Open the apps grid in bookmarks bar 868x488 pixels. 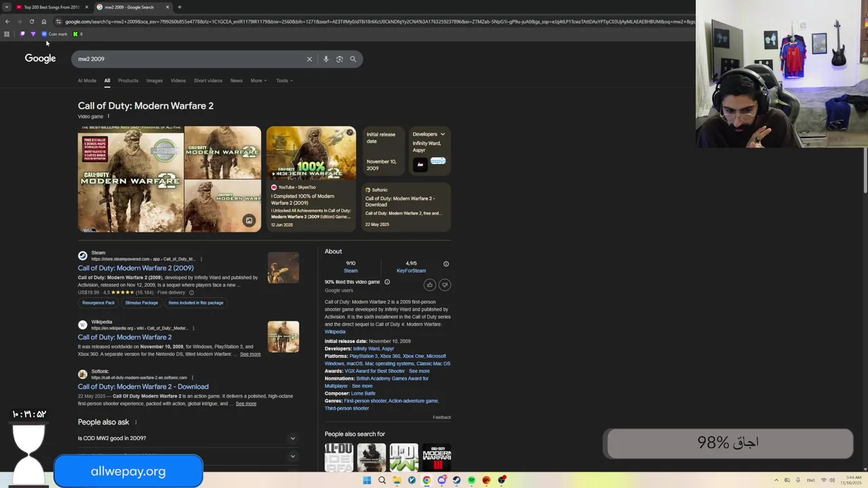point(7,34)
